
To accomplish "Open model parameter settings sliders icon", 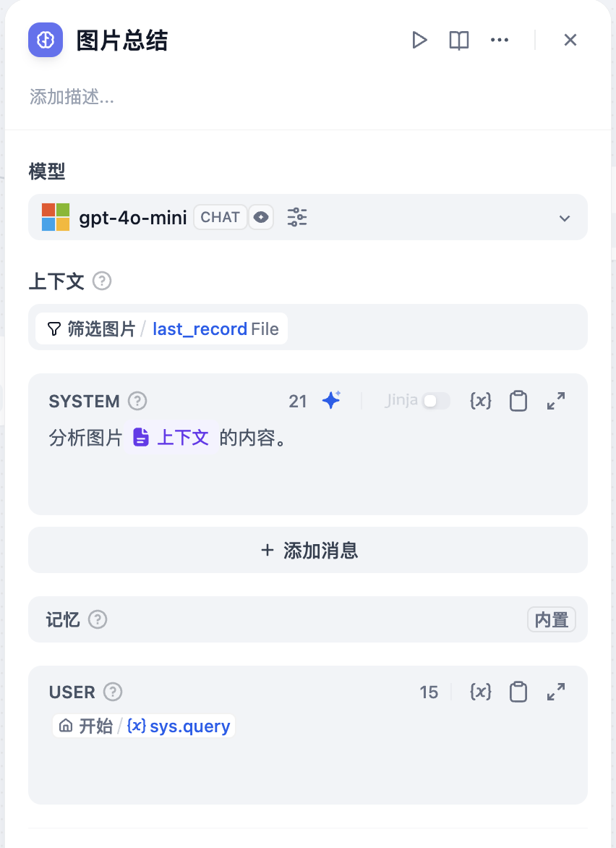I will point(297,217).
